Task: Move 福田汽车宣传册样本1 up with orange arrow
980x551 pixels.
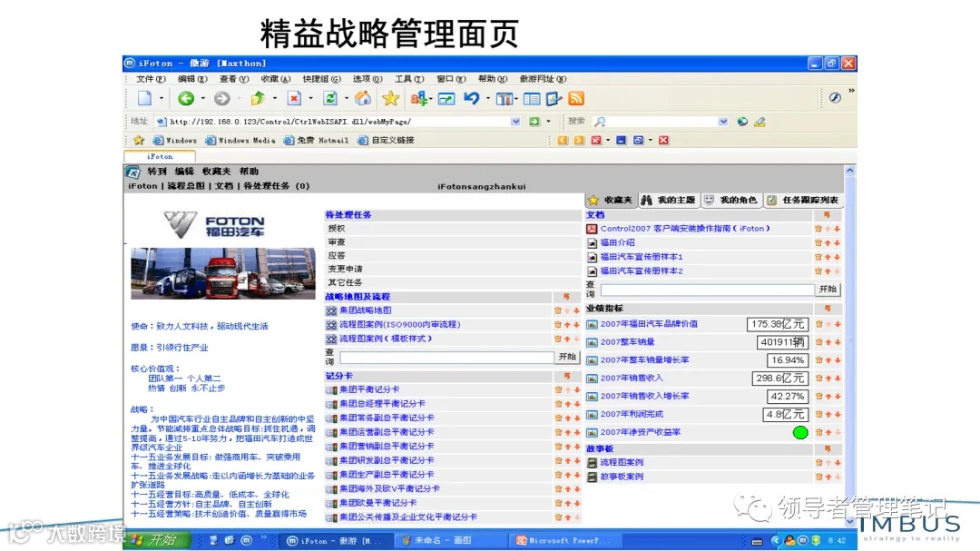Action: click(x=827, y=257)
